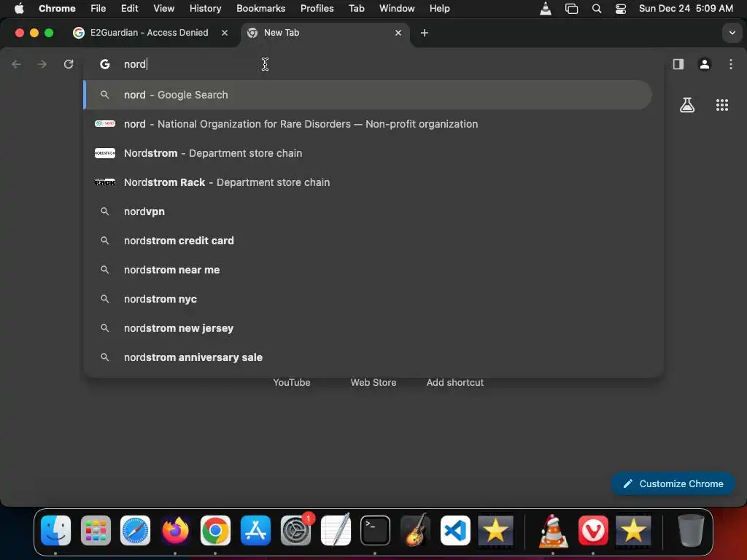Viewport: 747px width, 560px height.
Task: Open the View menu
Action: pos(164,8)
